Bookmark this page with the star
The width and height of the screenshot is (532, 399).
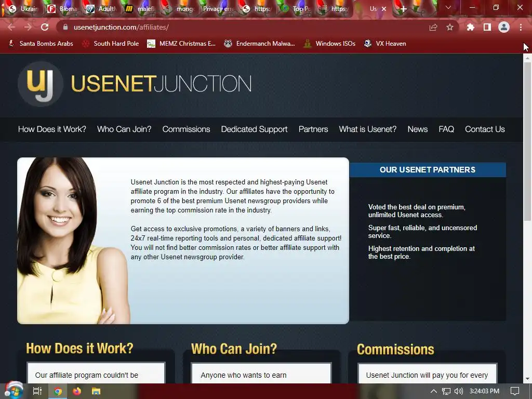tap(450, 27)
